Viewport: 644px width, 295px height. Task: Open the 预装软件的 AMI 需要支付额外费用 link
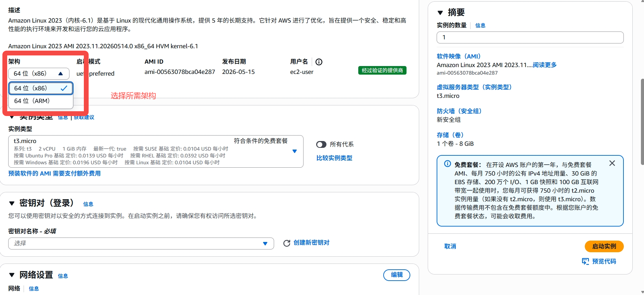(54, 174)
